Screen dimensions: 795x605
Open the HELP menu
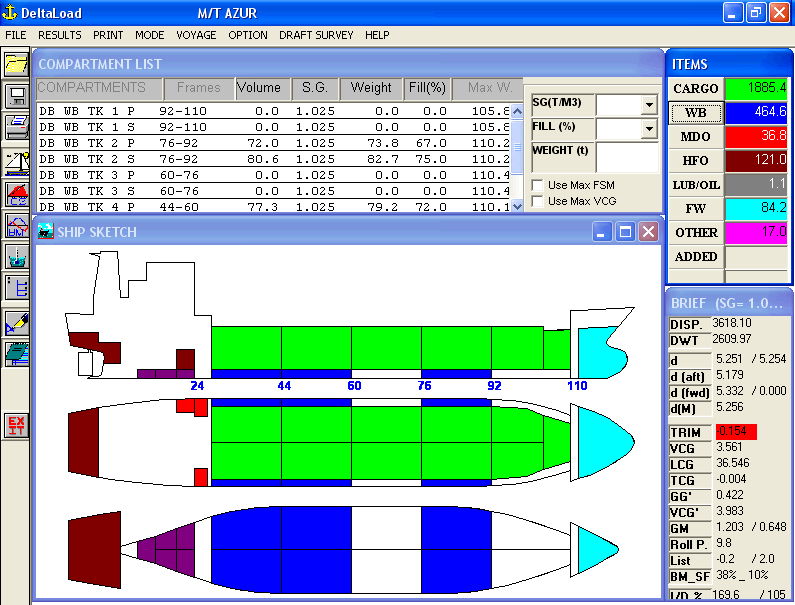point(377,35)
